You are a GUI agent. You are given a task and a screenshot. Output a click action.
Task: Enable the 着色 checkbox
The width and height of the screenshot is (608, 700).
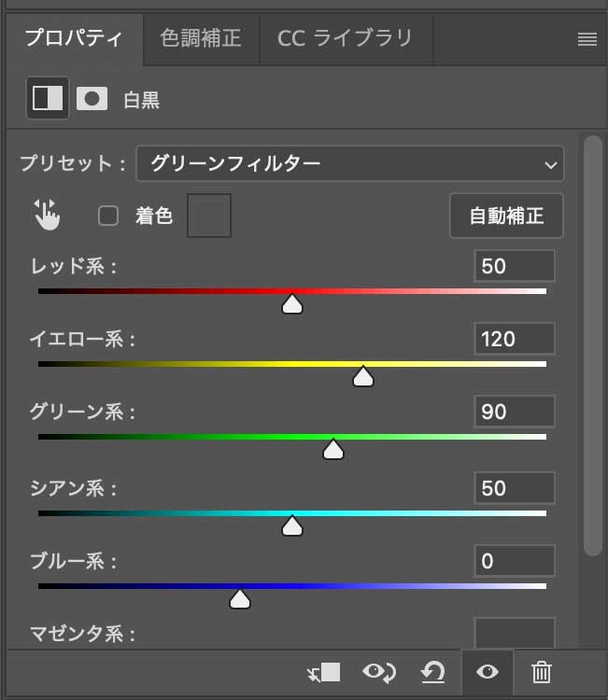[x=108, y=216]
